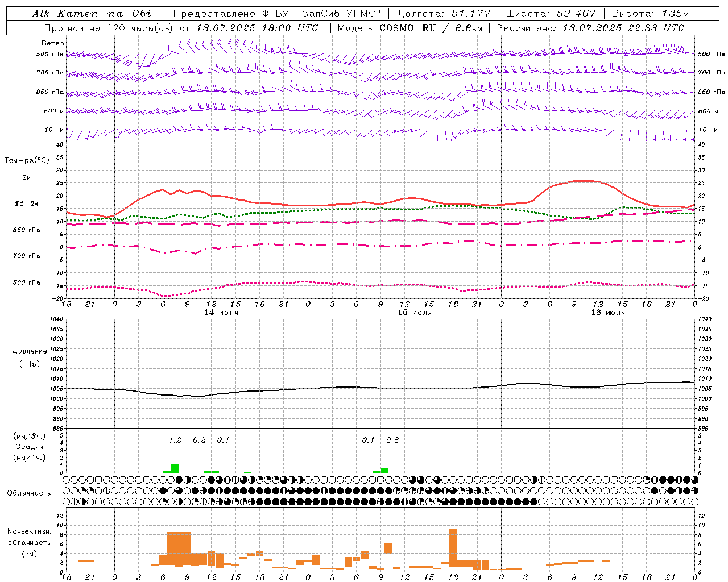The image size is (728, 582).
Task: Click the green precipitation bar on 15 июля
Action: coord(385,471)
